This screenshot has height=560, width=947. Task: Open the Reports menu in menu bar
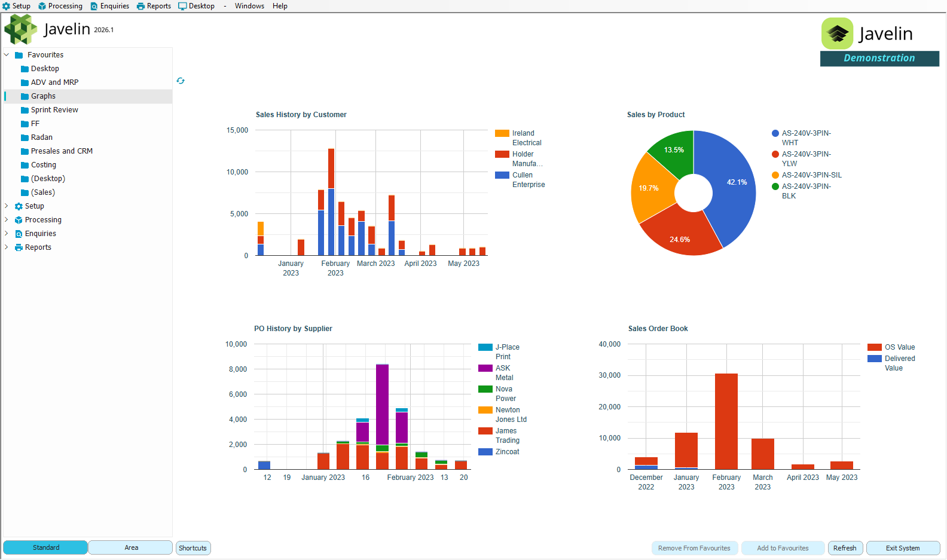(154, 6)
